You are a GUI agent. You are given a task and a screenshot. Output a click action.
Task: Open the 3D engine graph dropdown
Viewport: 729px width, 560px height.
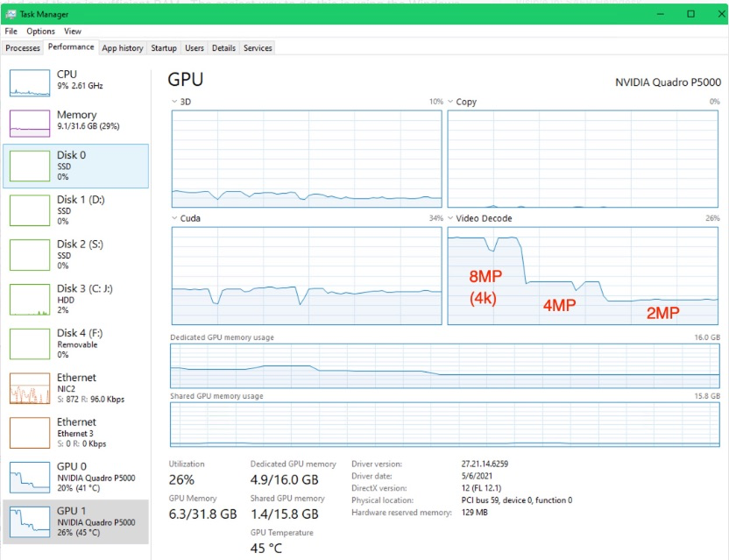174,103
